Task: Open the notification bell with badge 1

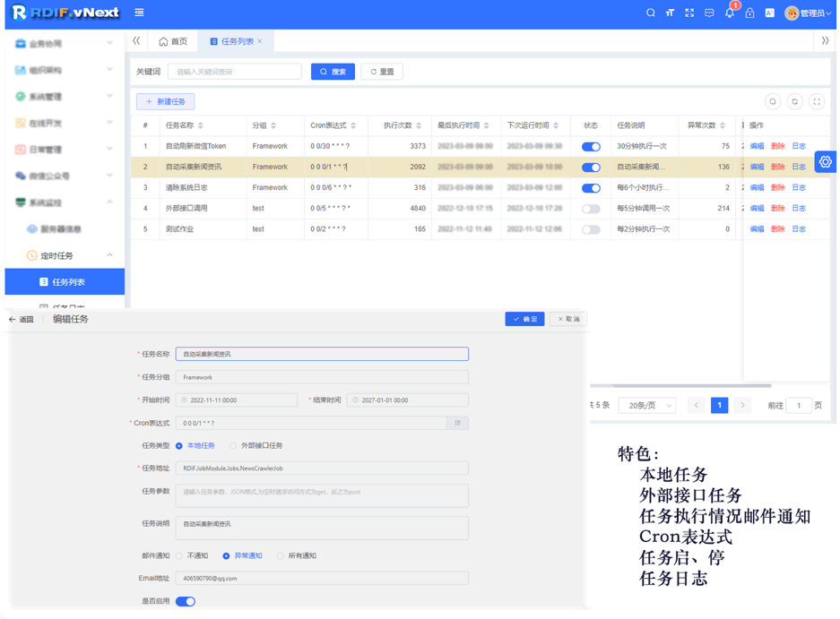Action: point(731,13)
